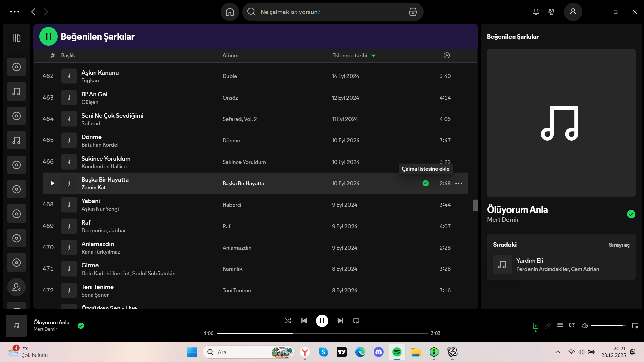Change sort order via Eklenme tarihi arrow
Screen dimensions: 644x362
[373, 56]
